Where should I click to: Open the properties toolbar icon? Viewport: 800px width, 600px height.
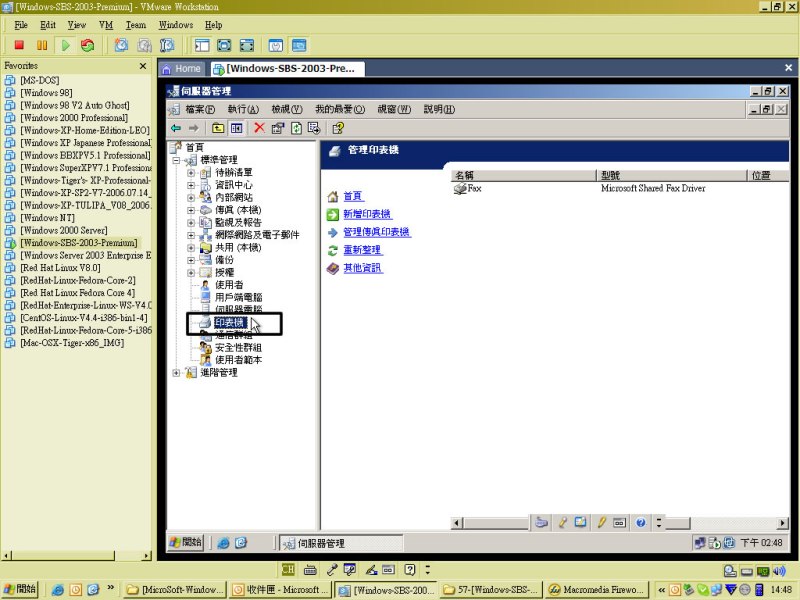point(278,128)
